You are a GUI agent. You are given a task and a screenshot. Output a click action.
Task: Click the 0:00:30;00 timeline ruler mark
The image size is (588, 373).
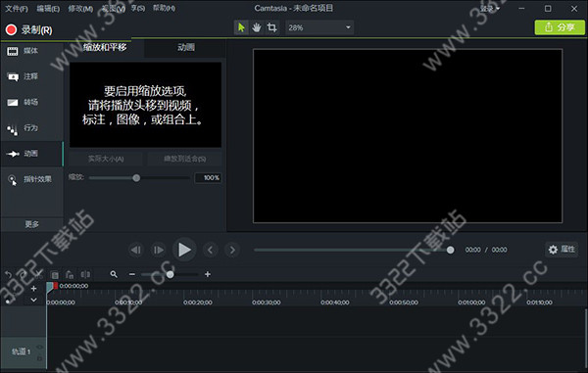tap(267, 303)
